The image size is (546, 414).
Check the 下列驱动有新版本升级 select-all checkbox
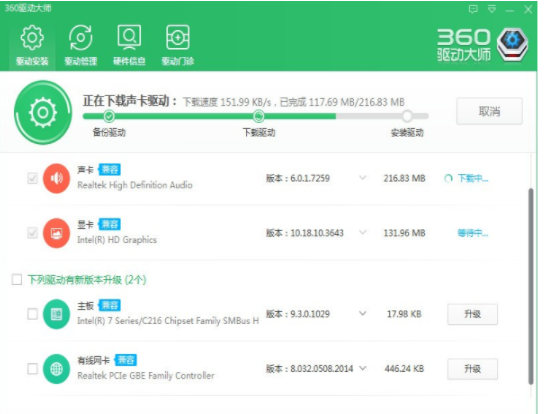(x=17, y=280)
